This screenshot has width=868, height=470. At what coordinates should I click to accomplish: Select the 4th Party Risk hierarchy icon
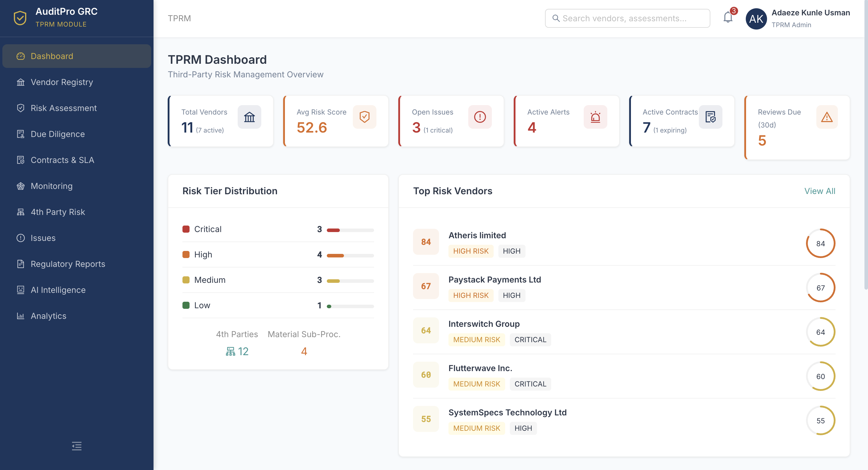(x=21, y=212)
